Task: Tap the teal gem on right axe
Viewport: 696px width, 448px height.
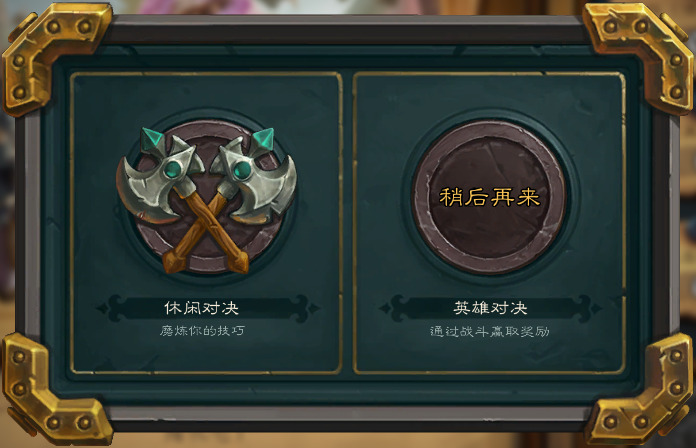Action: click(242, 170)
